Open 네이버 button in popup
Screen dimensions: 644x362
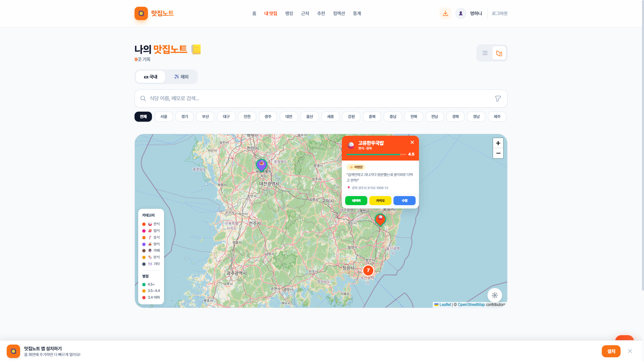(356, 201)
